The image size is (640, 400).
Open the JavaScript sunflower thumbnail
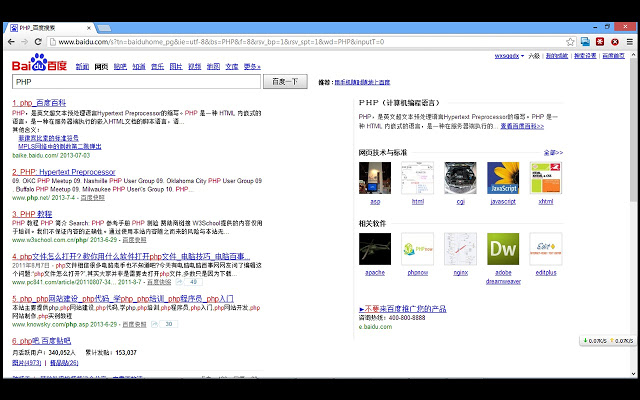point(503,178)
